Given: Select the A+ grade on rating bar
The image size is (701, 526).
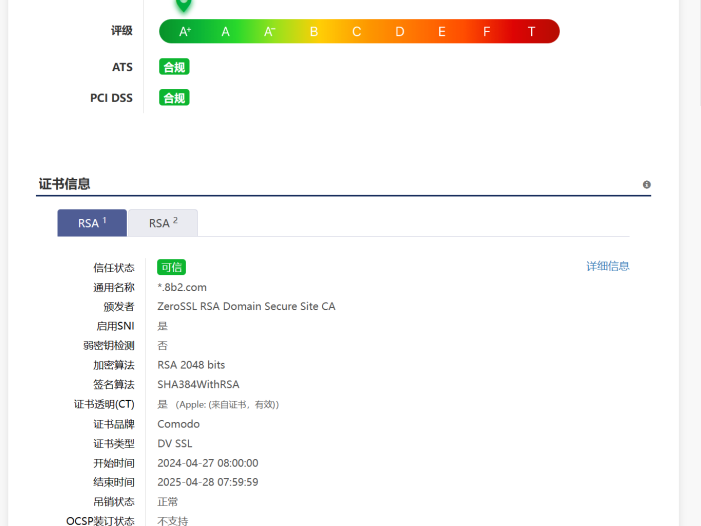Looking at the screenshot, I should pos(185,32).
